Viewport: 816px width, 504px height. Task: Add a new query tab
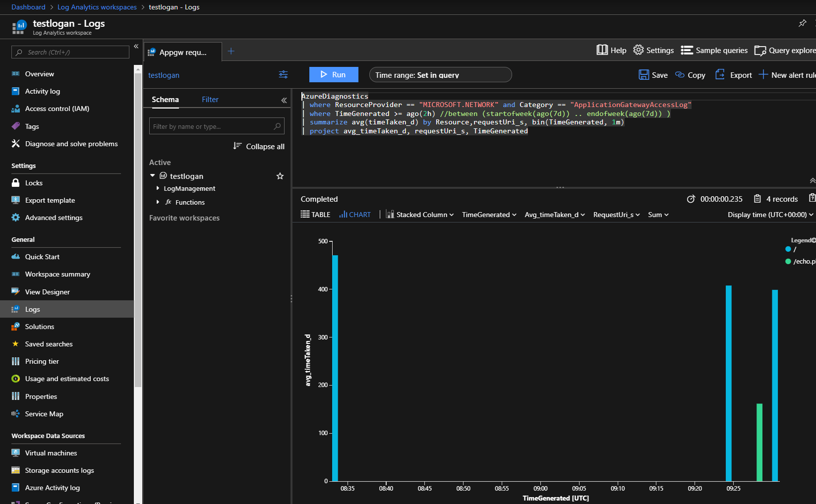point(231,51)
